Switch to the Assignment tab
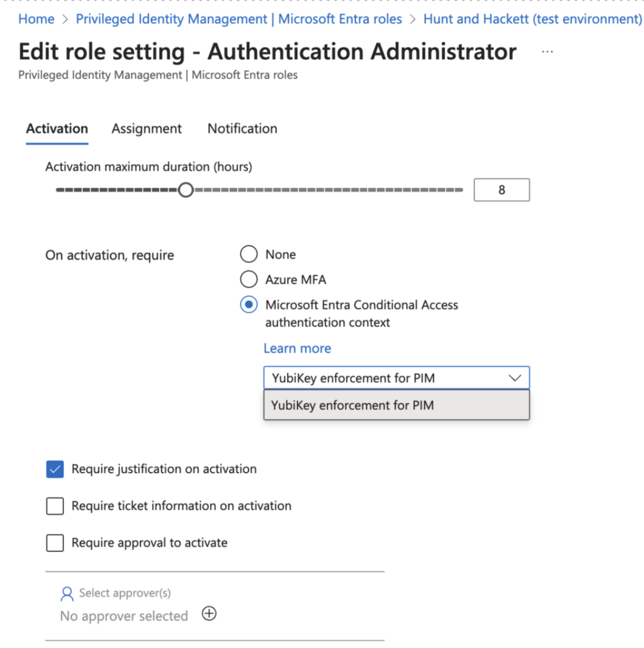The width and height of the screenshot is (644, 648). point(147,128)
